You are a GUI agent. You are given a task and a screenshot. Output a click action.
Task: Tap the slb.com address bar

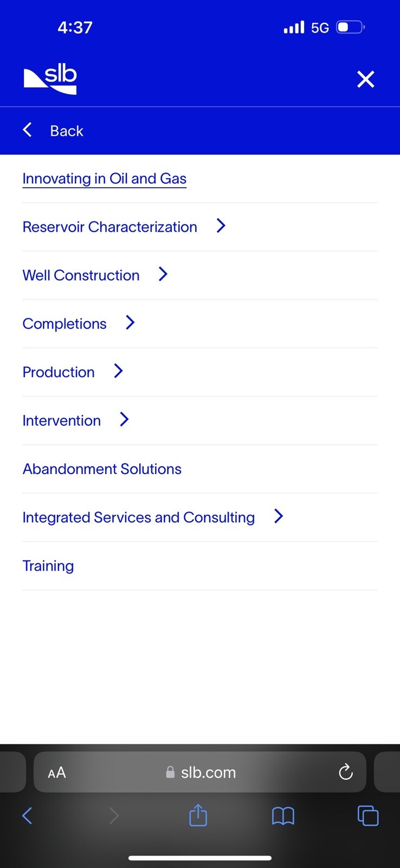point(200,772)
